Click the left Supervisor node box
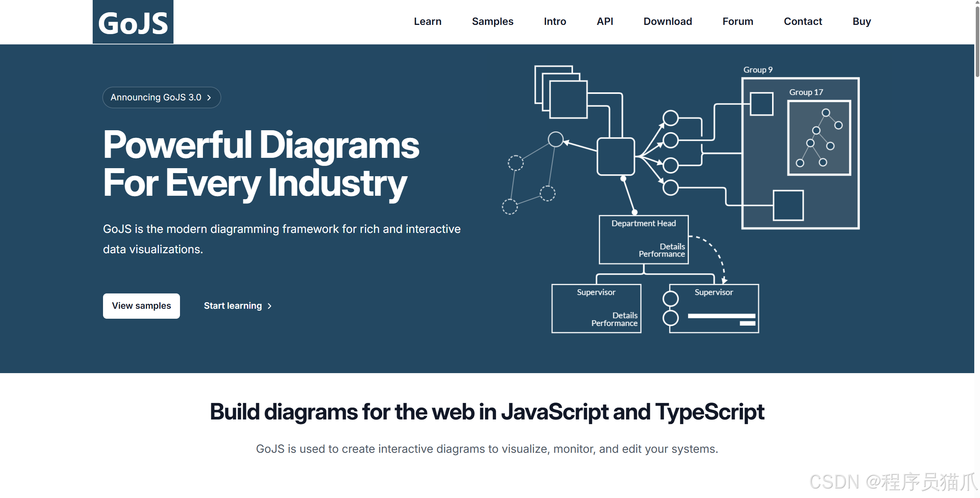Viewport: 980px width, 498px height. [596, 308]
